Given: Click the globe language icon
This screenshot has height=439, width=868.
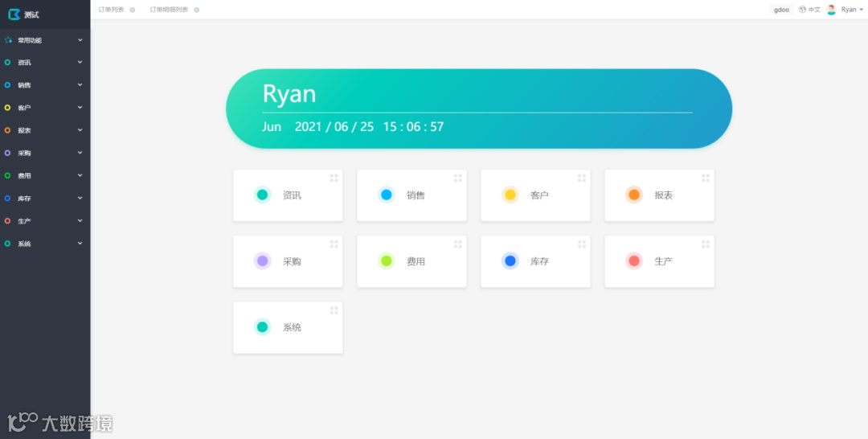Looking at the screenshot, I should (802, 10).
